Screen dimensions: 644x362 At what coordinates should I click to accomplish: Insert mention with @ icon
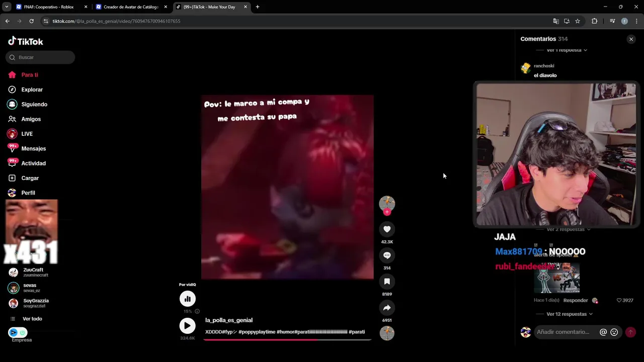point(603,332)
